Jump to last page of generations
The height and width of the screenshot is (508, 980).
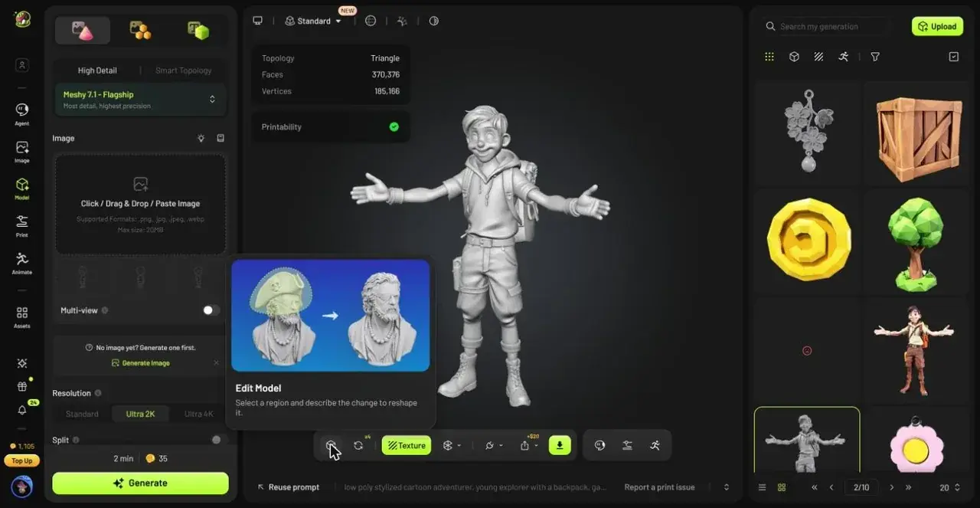909,487
